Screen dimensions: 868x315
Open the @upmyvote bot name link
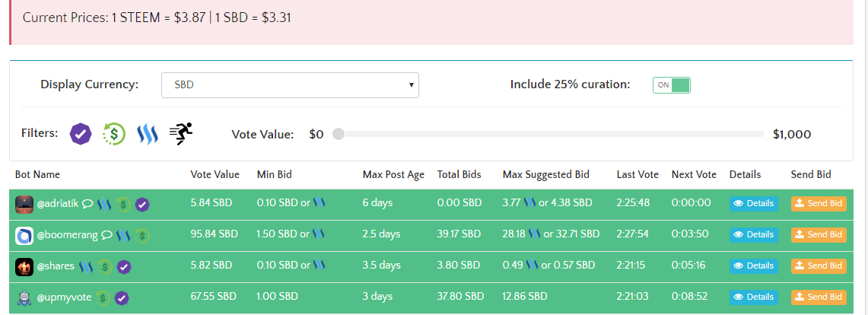(x=63, y=297)
